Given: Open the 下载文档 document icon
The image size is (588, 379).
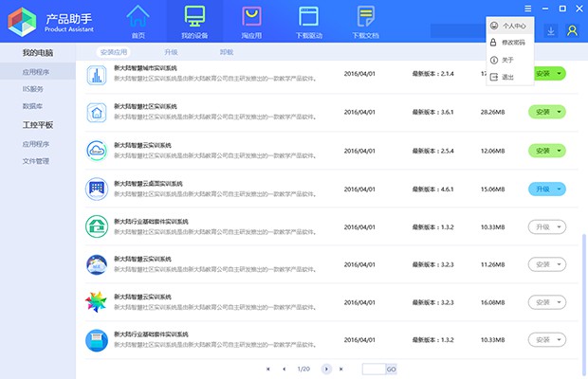Looking at the screenshot, I should click(x=365, y=16).
